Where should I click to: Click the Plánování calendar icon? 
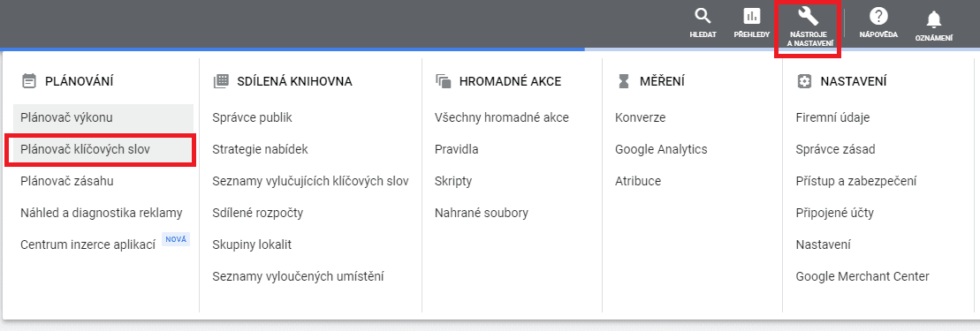(28, 80)
